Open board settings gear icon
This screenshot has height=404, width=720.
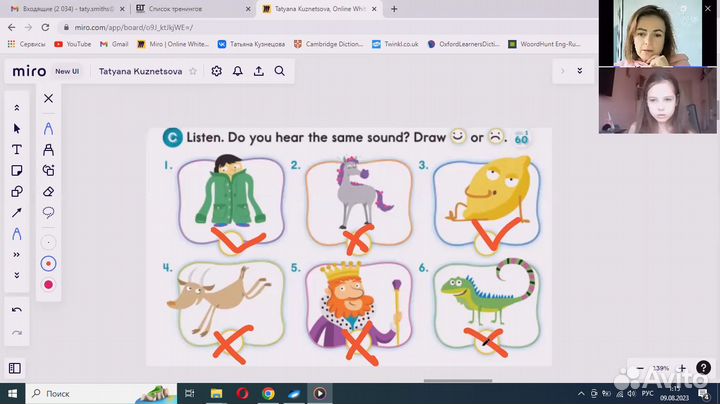click(216, 71)
